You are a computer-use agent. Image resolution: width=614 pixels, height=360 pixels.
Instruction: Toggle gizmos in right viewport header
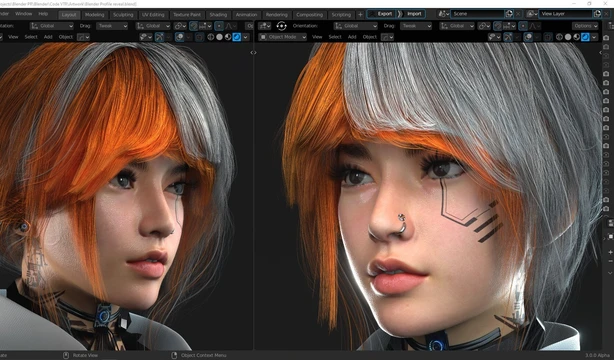(x=508, y=37)
